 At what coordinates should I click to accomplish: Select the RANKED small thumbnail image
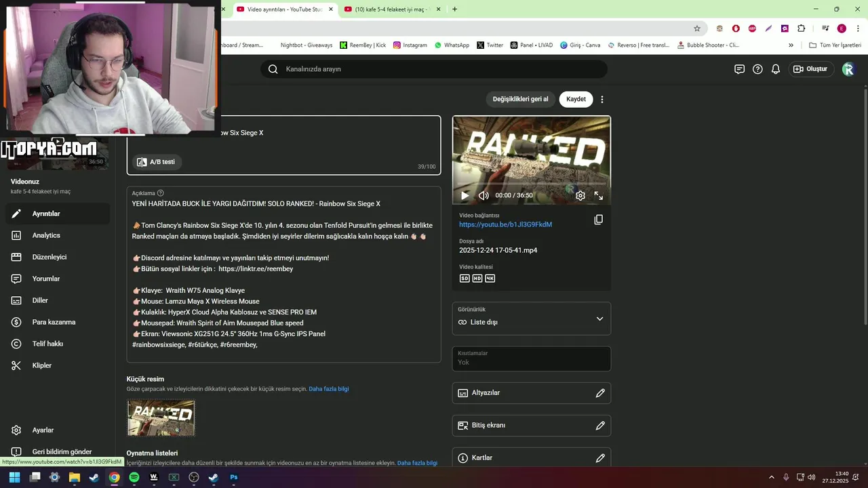pos(161,418)
